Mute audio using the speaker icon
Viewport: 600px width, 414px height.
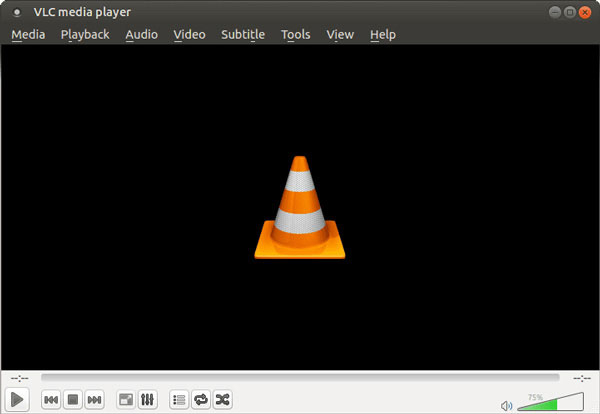(x=507, y=404)
